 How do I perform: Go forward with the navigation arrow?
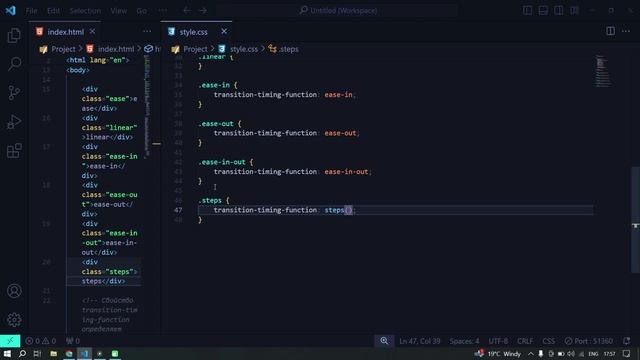point(203,11)
